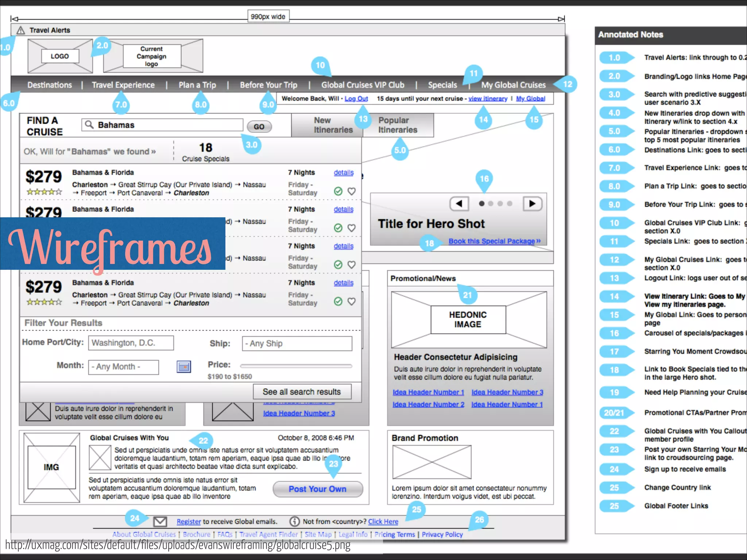Click the Log Out link

tap(356, 99)
